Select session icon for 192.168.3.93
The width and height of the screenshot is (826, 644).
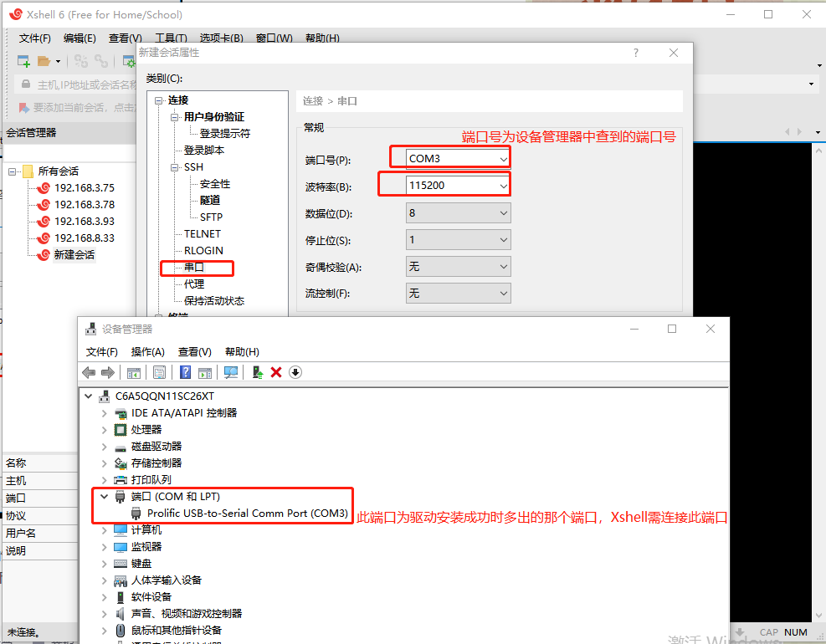[44, 221]
